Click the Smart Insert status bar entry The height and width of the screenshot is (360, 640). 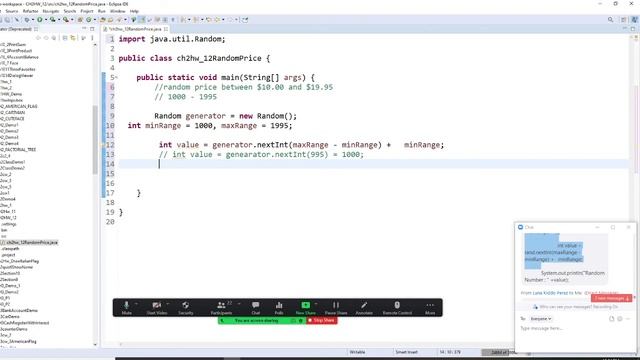(x=406, y=352)
